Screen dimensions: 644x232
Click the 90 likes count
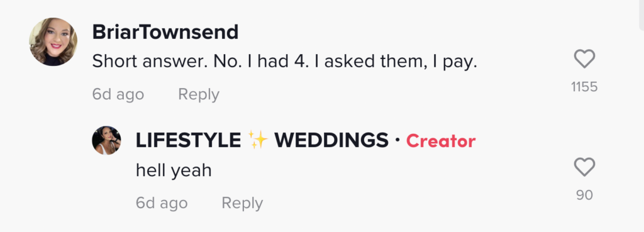pyautogui.click(x=584, y=196)
